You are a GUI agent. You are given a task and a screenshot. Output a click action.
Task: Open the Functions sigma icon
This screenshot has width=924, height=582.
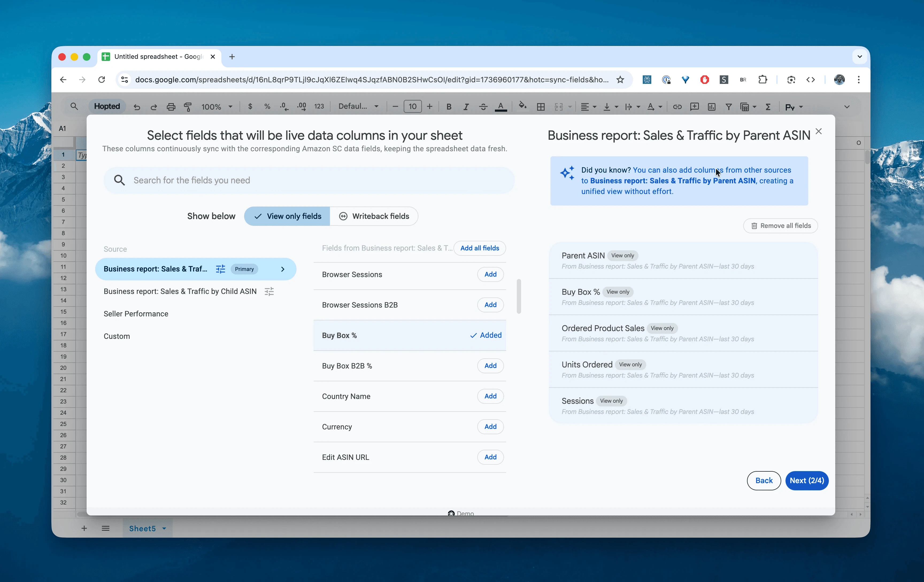tap(768, 107)
